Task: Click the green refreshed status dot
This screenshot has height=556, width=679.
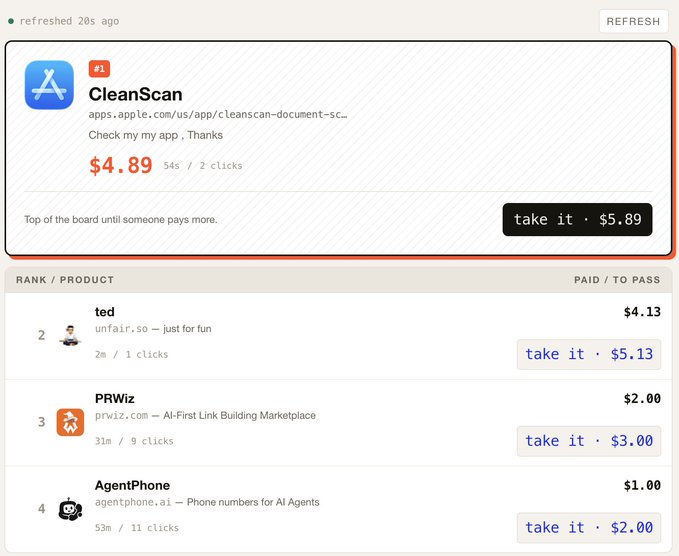Action: (x=11, y=21)
